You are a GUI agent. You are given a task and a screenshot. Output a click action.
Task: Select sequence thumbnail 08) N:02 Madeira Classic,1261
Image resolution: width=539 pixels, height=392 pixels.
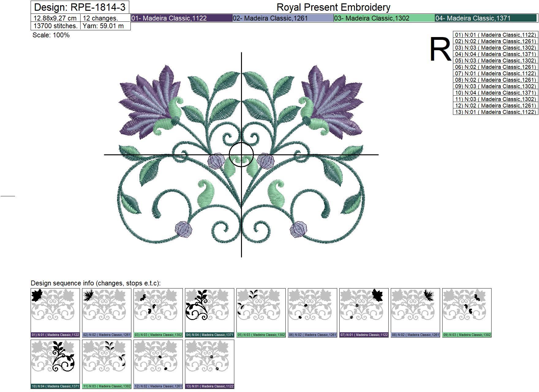[415, 313]
